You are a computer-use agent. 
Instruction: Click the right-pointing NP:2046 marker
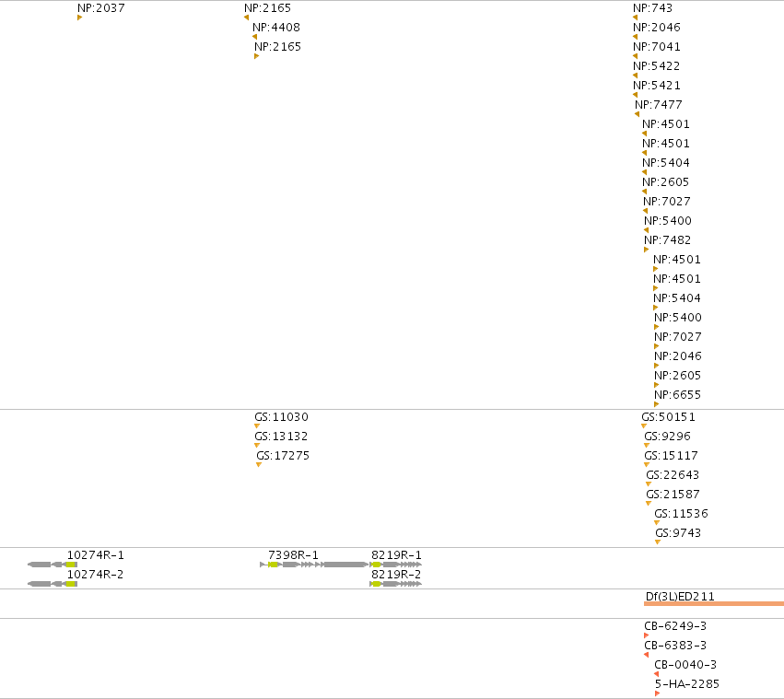(657, 366)
